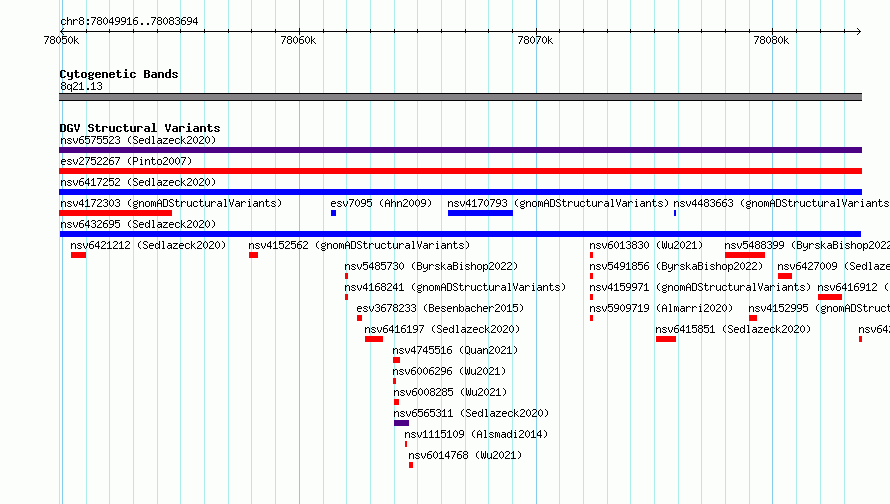The image size is (890, 504).
Task: Open the nsv5485730 (ByrskaBishop2022) label
Action: click(431, 266)
